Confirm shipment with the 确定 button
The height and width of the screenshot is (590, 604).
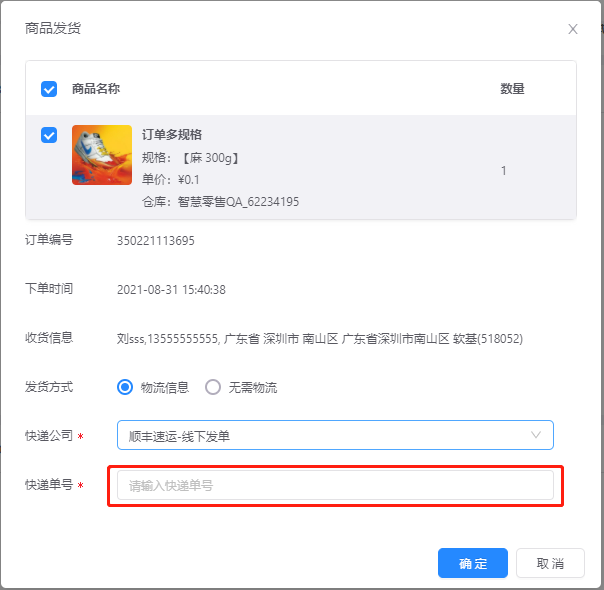pos(473,563)
